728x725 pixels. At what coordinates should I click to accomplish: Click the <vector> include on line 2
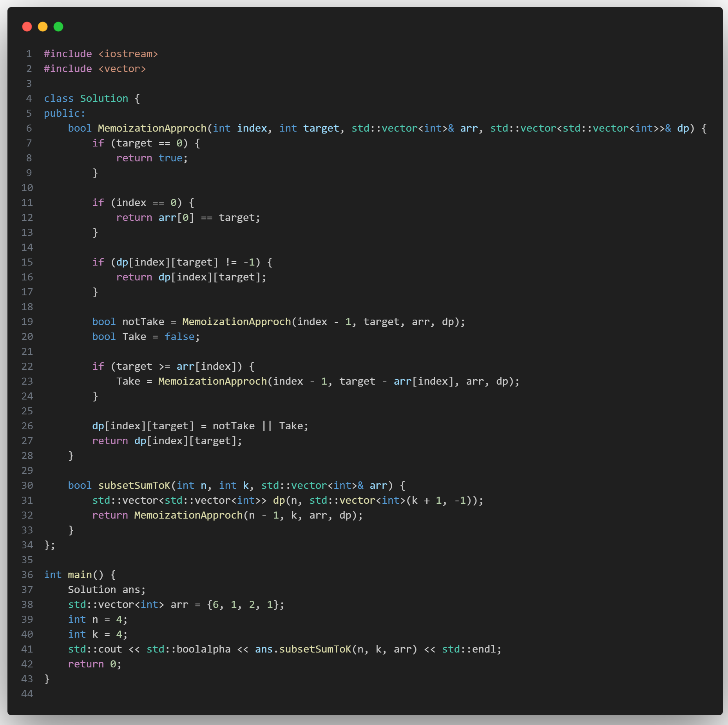[122, 69]
